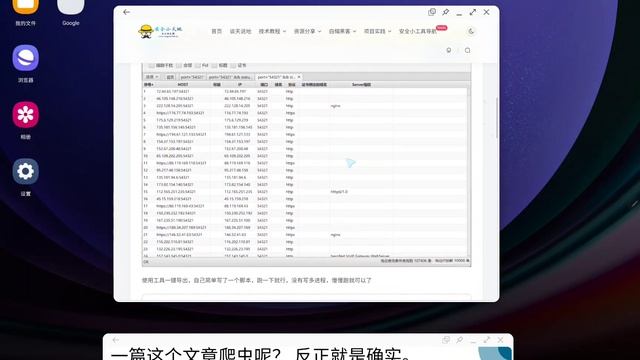The image size is (640, 360).
Task: Expand the 项目实践 dropdown menu
Action: [x=378, y=31]
